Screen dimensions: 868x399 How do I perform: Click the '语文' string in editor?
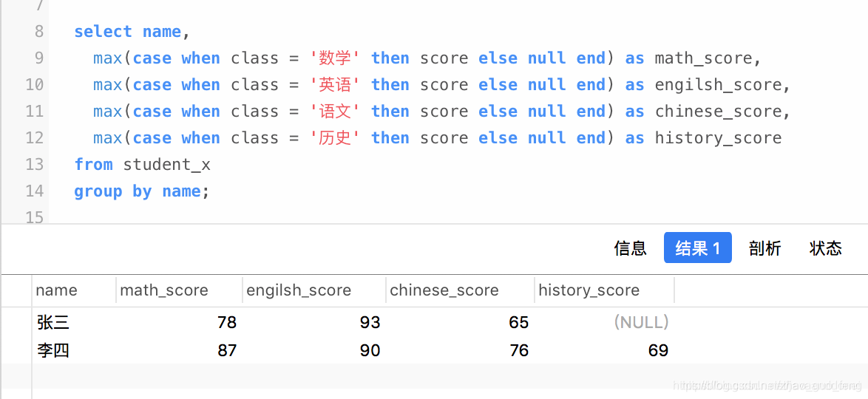tap(335, 112)
